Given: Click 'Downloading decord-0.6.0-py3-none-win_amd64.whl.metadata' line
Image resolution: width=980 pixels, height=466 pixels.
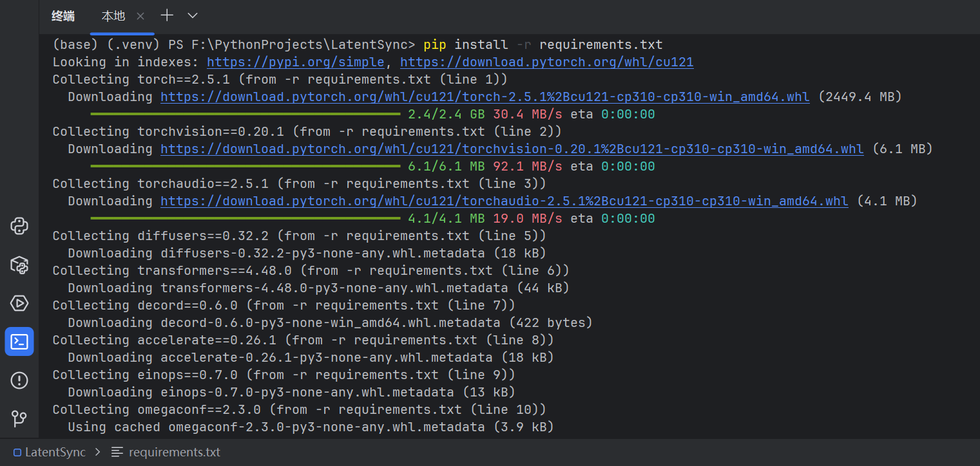Looking at the screenshot, I should pos(331,323).
